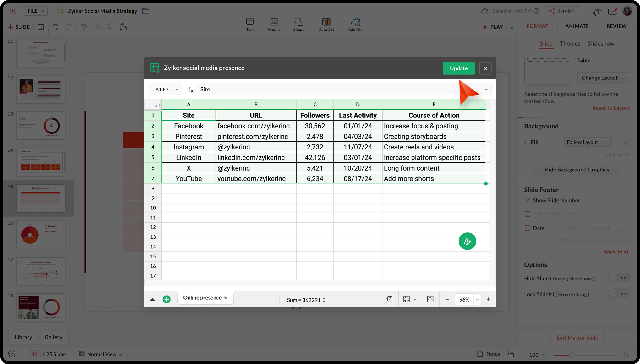Click the copy icon in toolbar

coord(111,27)
